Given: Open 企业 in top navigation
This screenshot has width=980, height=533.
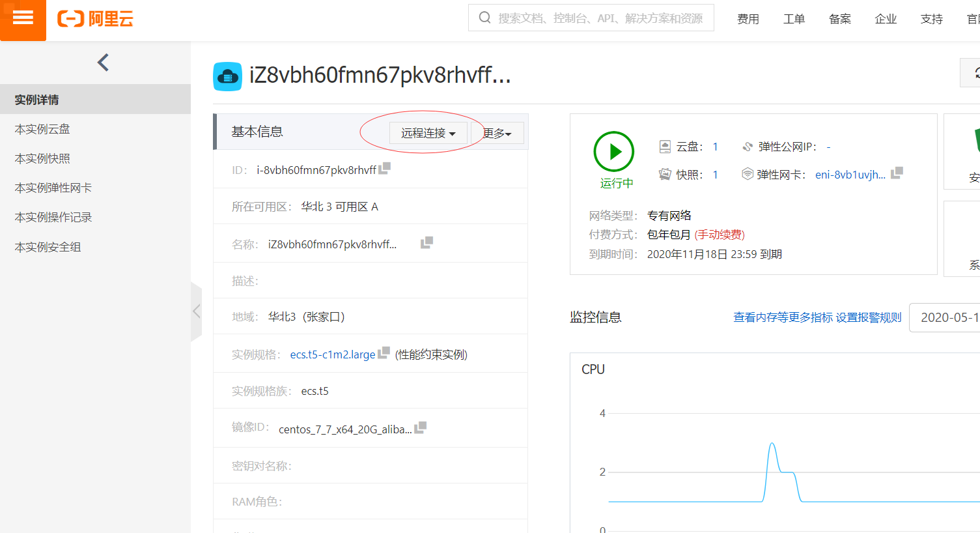Looking at the screenshot, I should [x=886, y=19].
